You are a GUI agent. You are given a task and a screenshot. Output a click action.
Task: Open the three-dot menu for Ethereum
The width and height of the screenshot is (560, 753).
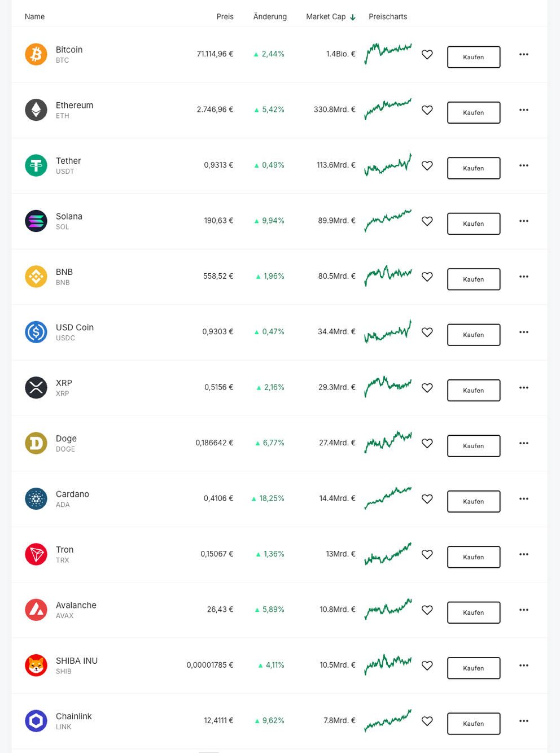(x=524, y=110)
